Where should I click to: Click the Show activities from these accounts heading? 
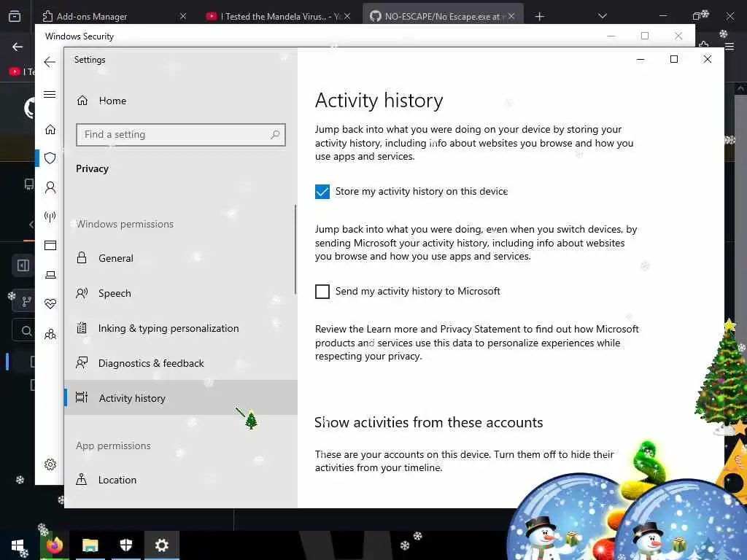(428, 422)
